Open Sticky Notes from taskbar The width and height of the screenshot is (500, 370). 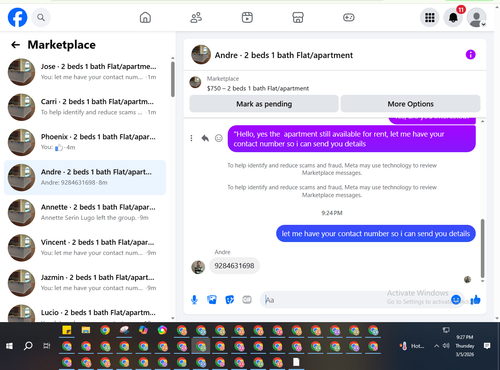(x=67, y=330)
